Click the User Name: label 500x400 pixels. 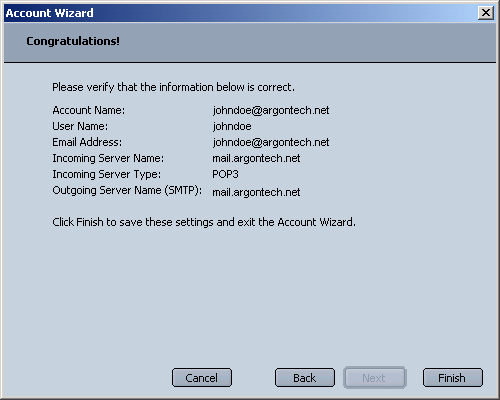point(80,126)
